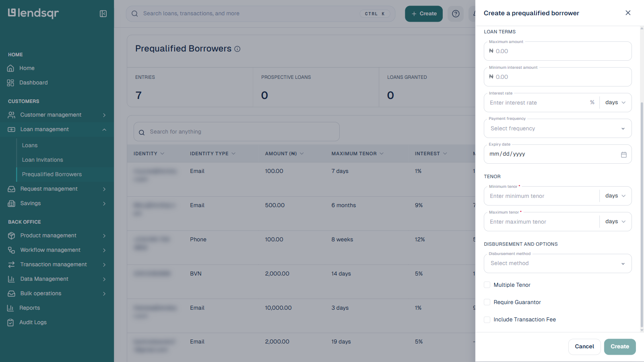Go to Home in the sidebar

point(27,68)
